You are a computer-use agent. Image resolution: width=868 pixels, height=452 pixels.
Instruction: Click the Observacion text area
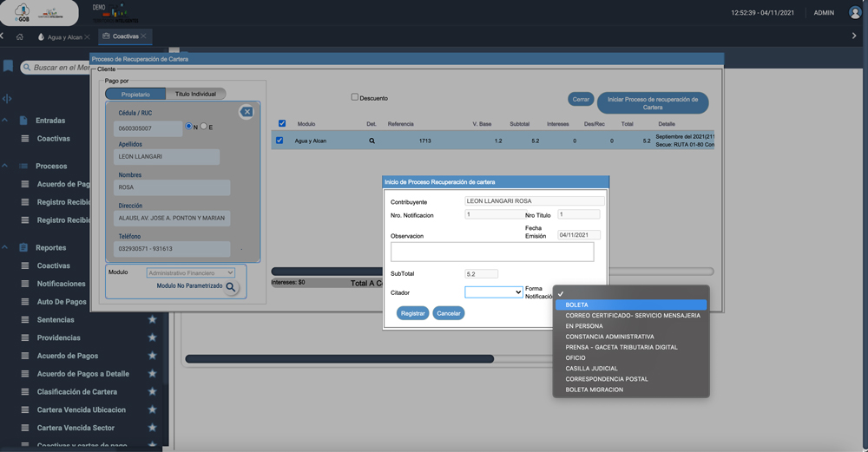491,252
